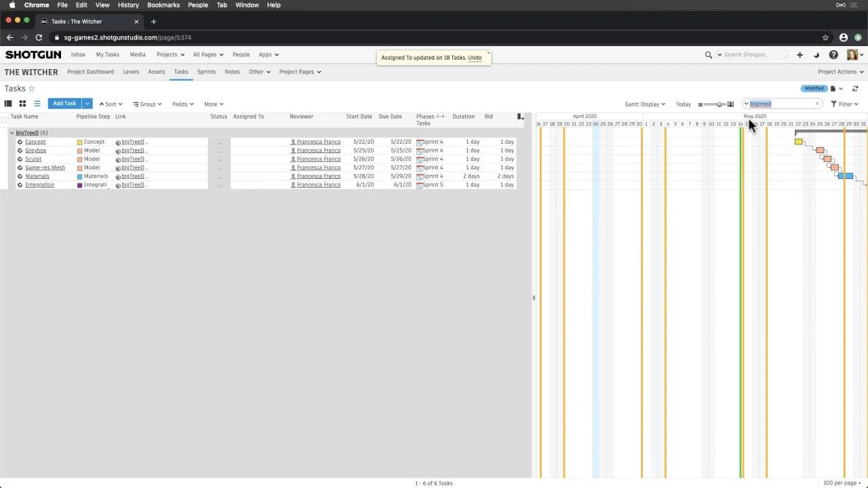The height and width of the screenshot is (488, 868).
Task: Open the Group dropdown
Action: pos(147,104)
